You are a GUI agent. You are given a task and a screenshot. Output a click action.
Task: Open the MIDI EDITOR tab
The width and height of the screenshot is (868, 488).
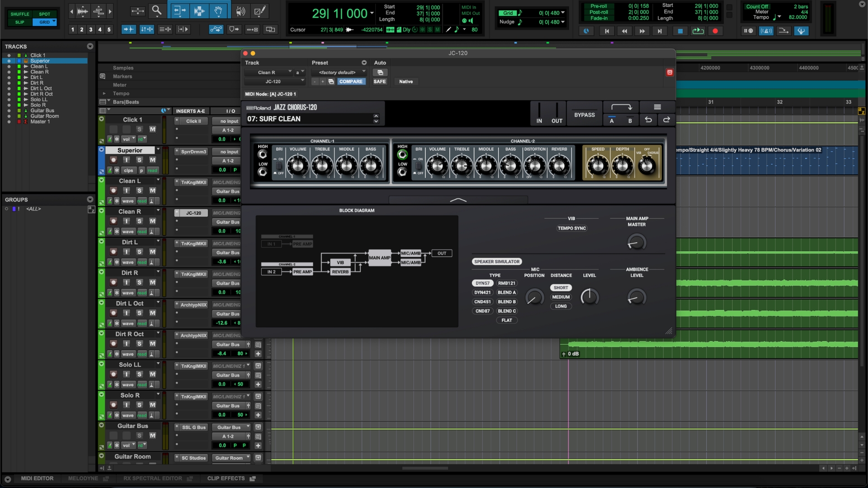click(37, 478)
